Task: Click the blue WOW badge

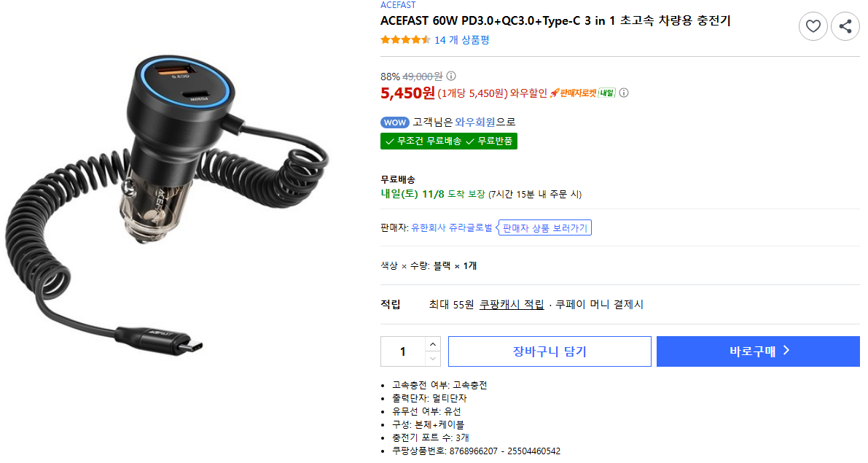Action: click(394, 122)
